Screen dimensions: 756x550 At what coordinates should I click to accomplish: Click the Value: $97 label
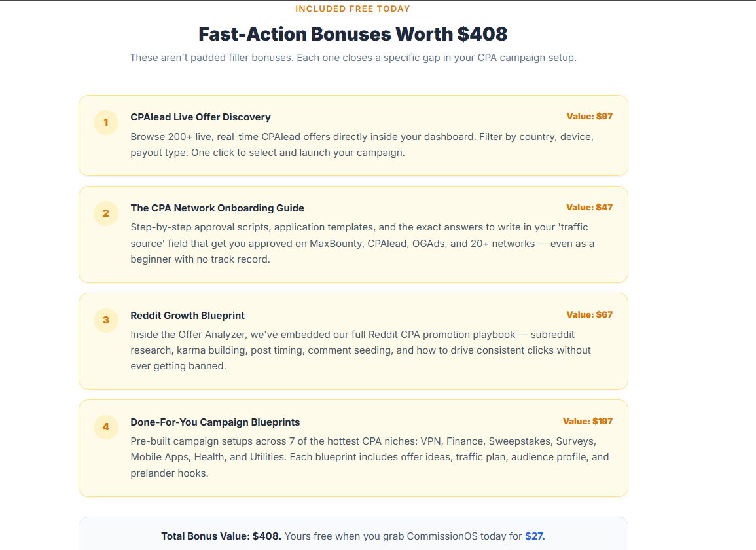click(589, 117)
